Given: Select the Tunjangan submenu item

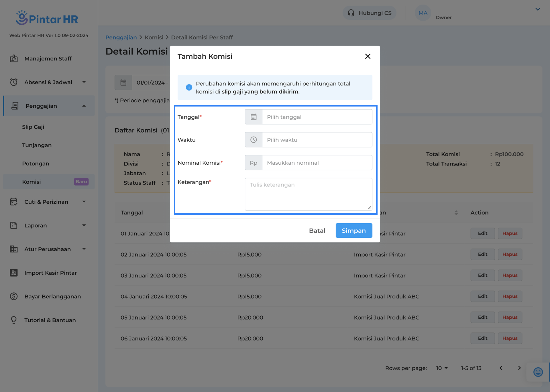Looking at the screenshot, I should click(x=37, y=145).
